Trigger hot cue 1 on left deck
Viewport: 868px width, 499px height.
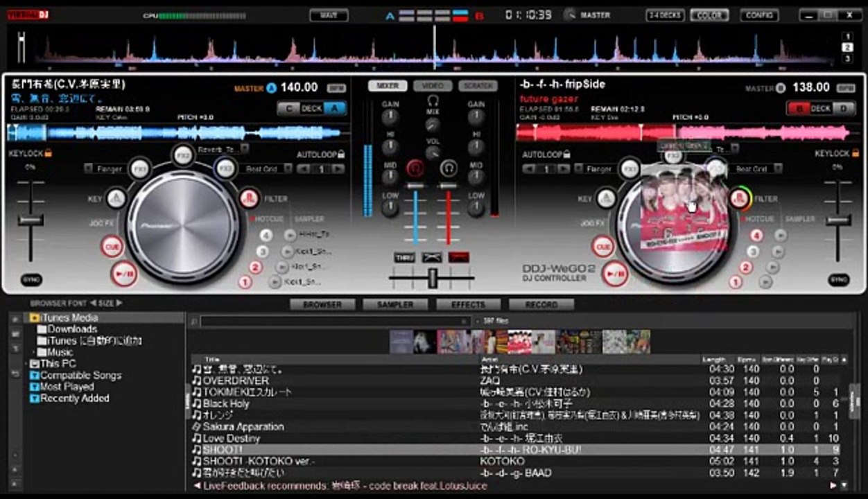[x=245, y=282]
